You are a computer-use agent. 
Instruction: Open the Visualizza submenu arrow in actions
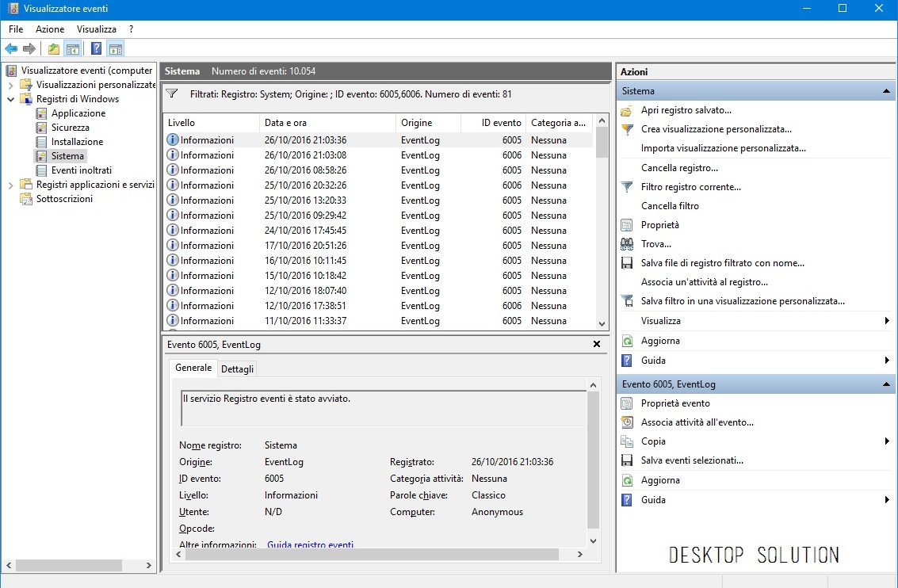coord(886,321)
